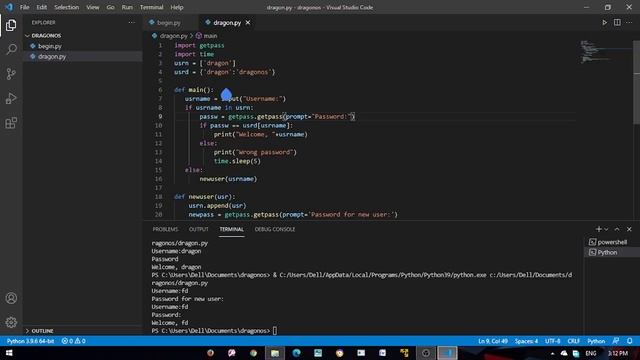Maximize the terminal panel size
The width and height of the screenshot is (640, 360).
[x=617, y=229]
